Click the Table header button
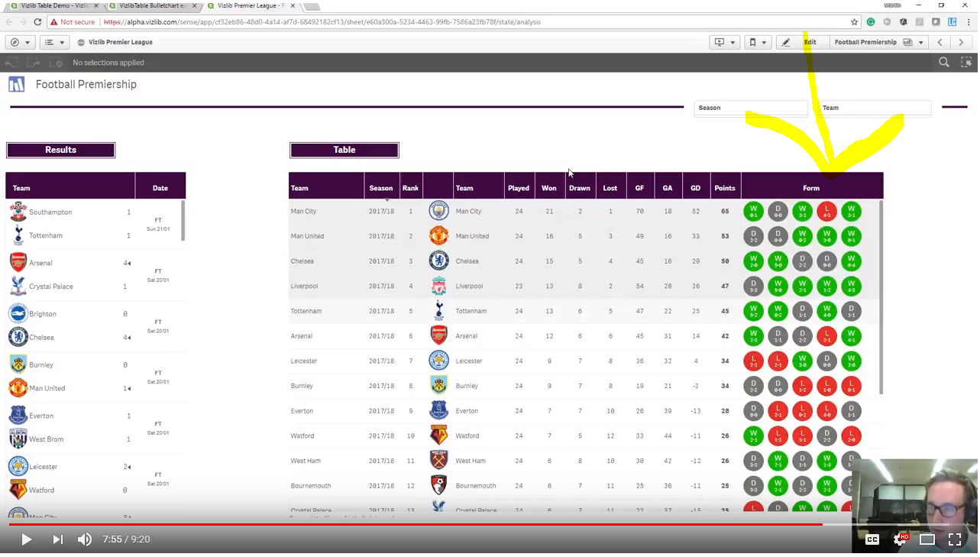980x557 pixels. (x=344, y=150)
